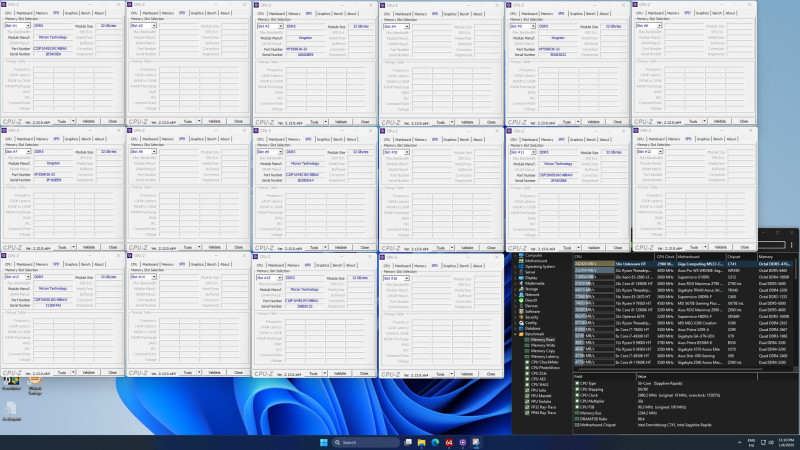The image size is (800, 450).
Task: Click Validate in the Slot #16 CPU-Z window
Action: [x=467, y=374]
